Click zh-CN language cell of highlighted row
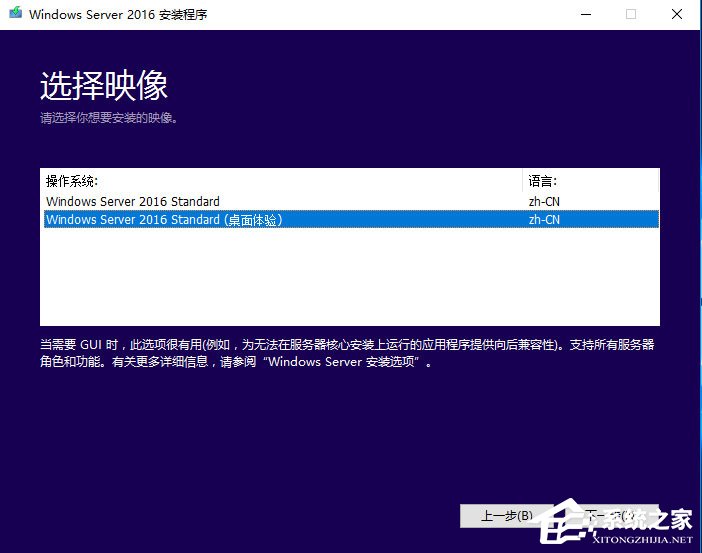Image resolution: width=702 pixels, height=553 pixels. point(544,220)
